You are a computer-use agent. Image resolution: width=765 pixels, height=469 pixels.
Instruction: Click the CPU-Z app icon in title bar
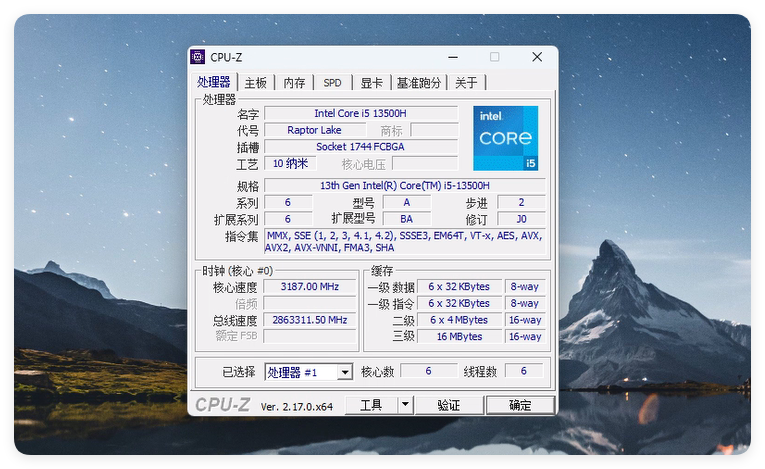pos(198,57)
